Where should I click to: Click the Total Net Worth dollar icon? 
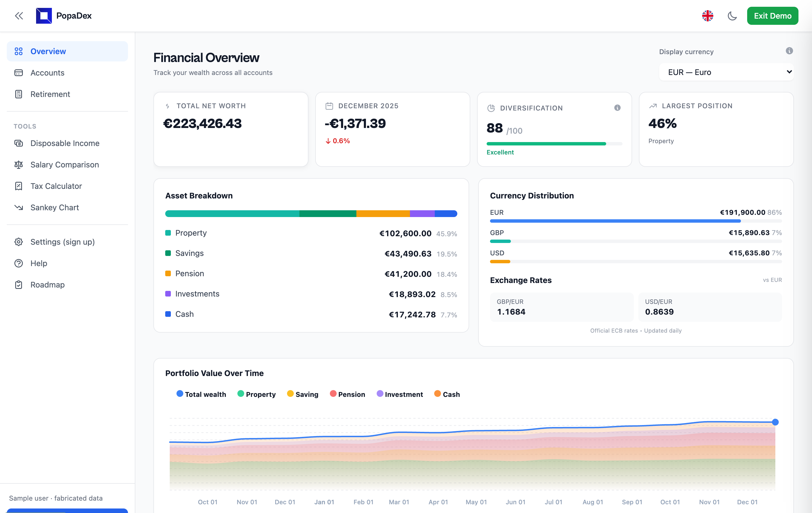coord(167,106)
